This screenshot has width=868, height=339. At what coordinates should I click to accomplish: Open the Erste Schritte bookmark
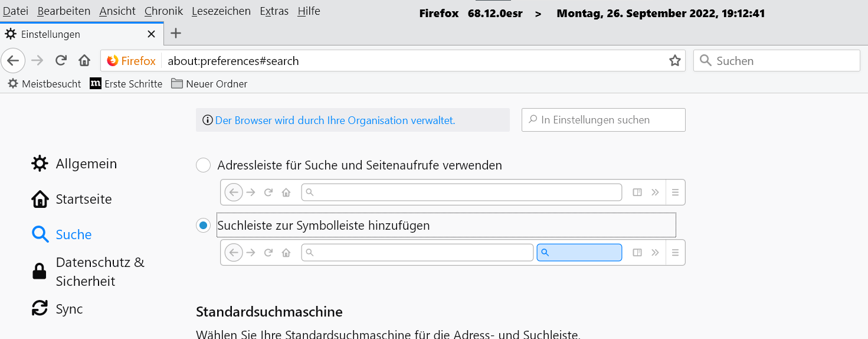126,84
